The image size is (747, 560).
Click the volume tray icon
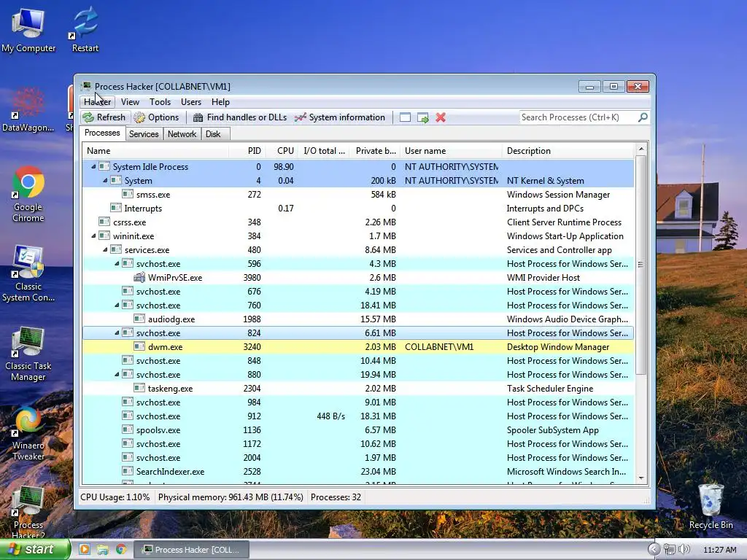(x=684, y=550)
